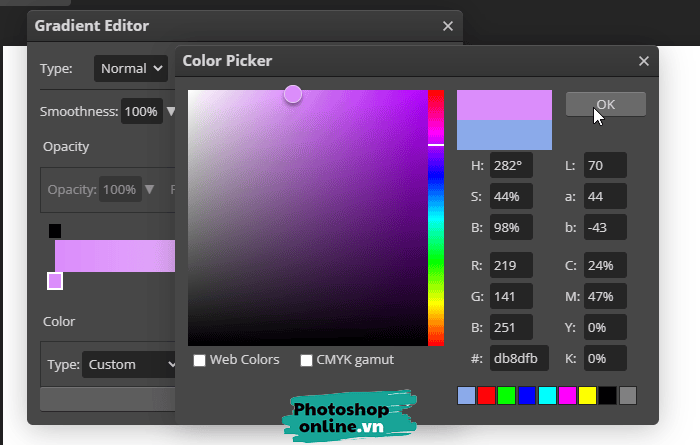Open the gradient Type Normal dropdown

coord(132,69)
